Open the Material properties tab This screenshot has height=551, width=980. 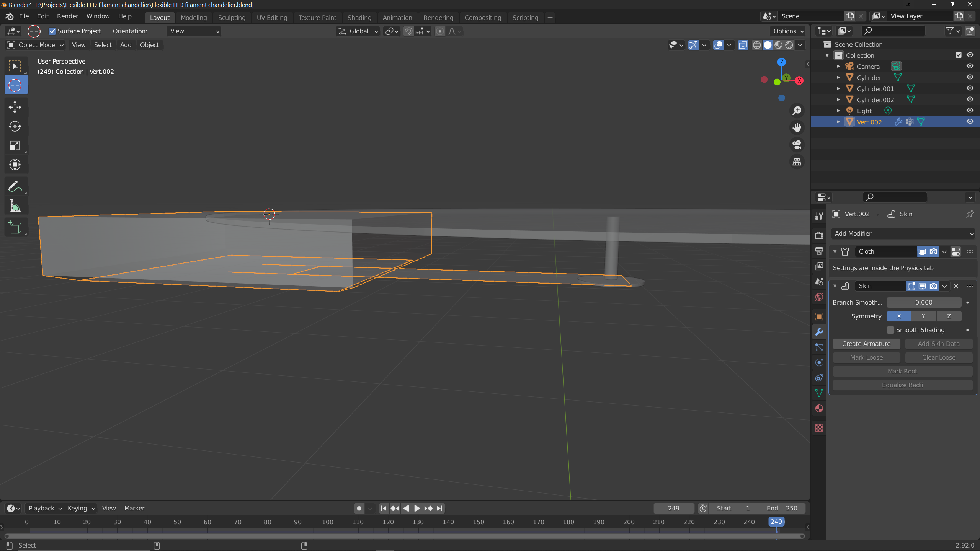click(819, 408)
